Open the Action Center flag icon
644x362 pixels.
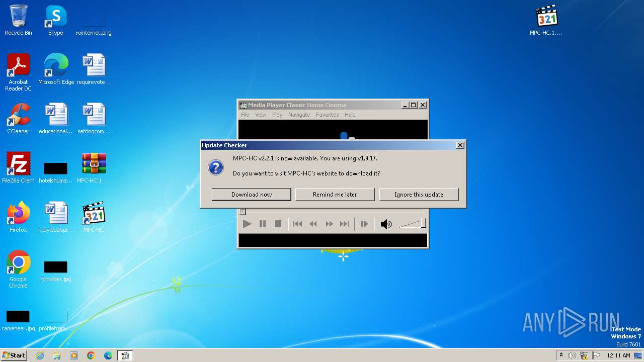(x=596, y=355)
